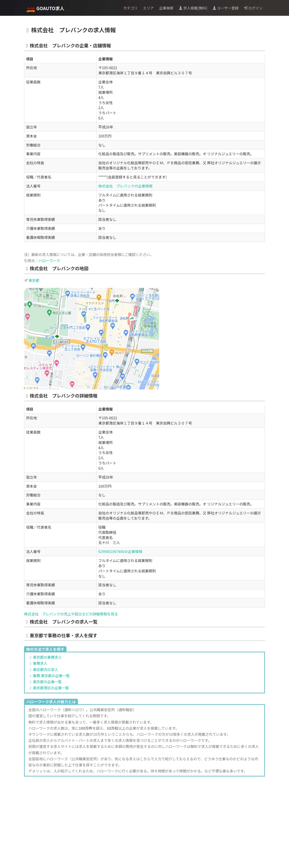Open the 株式会社 プレバンクの企業情報 link
Image resolution: width=289 pixels, height=868 pixels.
(x=125, y=186)
